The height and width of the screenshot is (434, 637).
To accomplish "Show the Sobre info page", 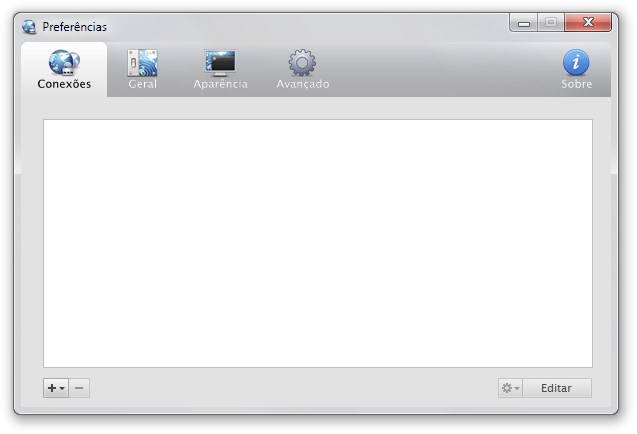I will 576,69.
